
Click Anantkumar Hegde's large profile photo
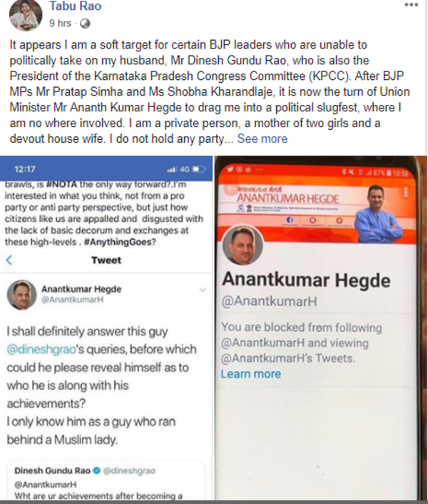[x=243, y=245]
